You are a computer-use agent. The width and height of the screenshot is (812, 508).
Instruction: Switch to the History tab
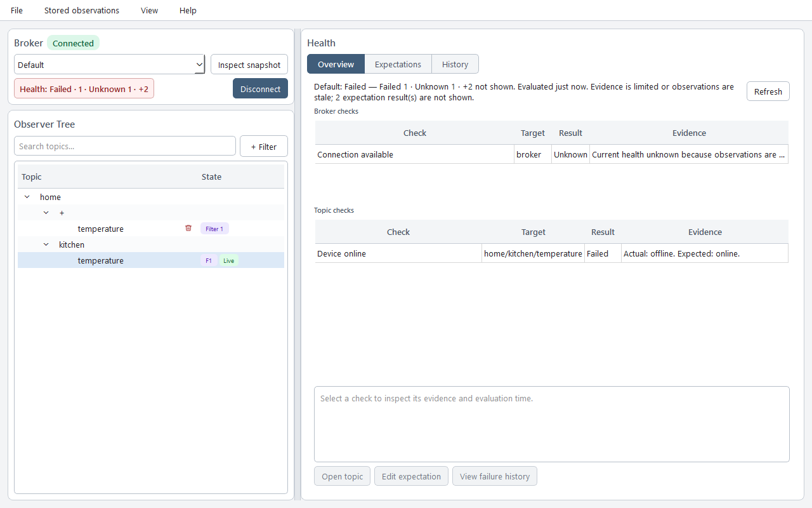[x=455, y=64]
